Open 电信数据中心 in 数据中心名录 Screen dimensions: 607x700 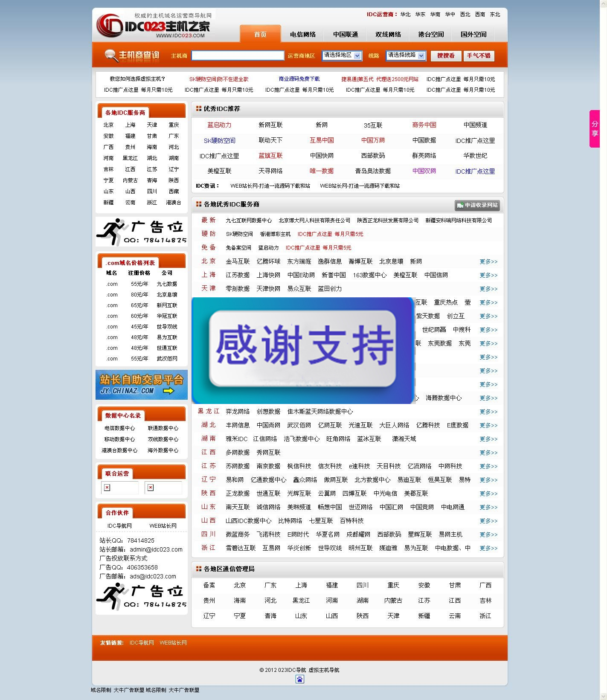point(119,428)
